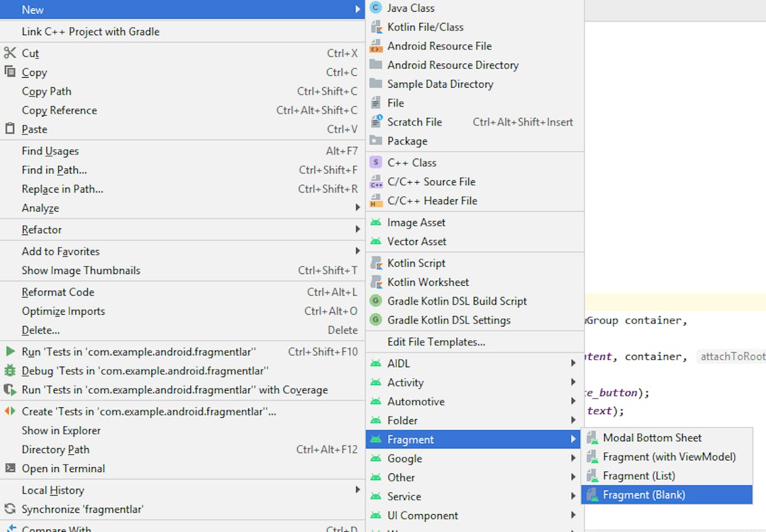The width and height of the screenshot is (766, 532).
Task: Choose Delete... menu entry
Action: click(x=182, y=330)
